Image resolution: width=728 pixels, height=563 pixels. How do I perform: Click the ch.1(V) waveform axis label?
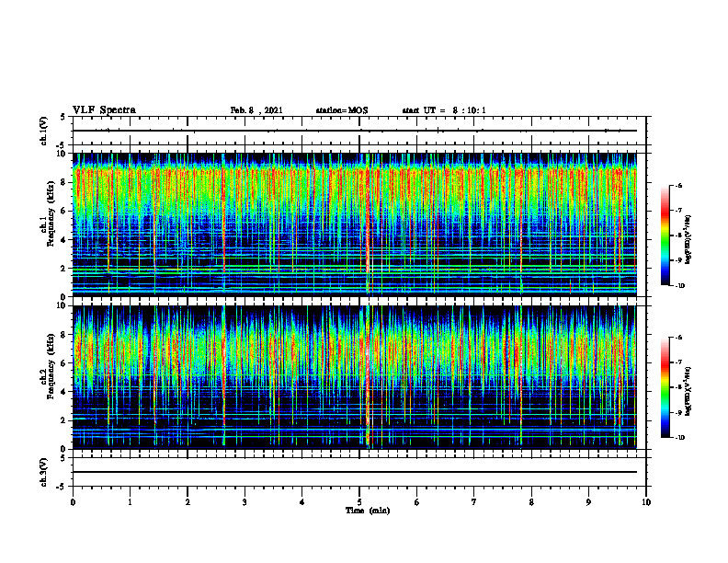(43, 131)
